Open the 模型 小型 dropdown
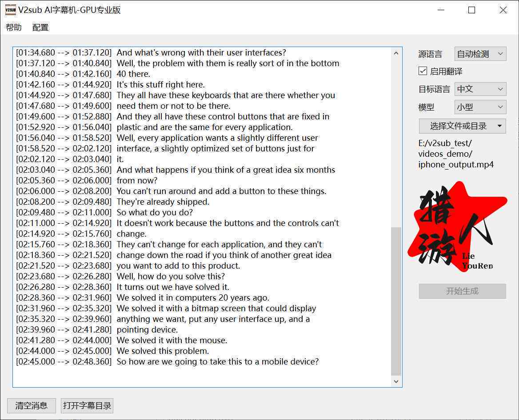 480,107
